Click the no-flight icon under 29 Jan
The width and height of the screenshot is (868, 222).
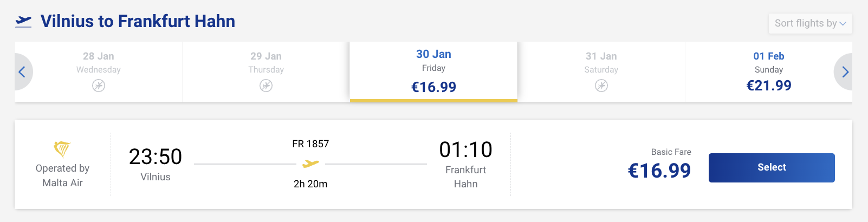(x=266, y=86)
